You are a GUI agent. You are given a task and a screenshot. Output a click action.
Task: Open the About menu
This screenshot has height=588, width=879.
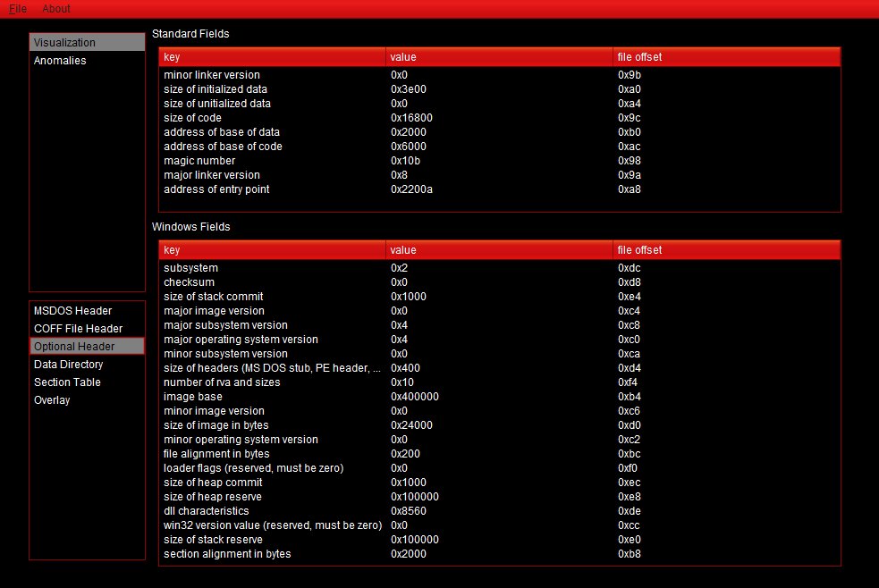pyautogui.click(x=56, y=9)
